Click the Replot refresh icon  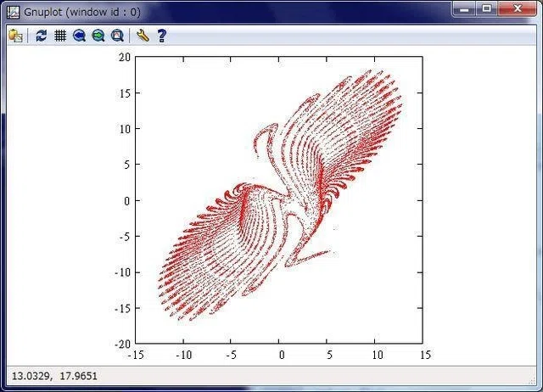[42, 36]
